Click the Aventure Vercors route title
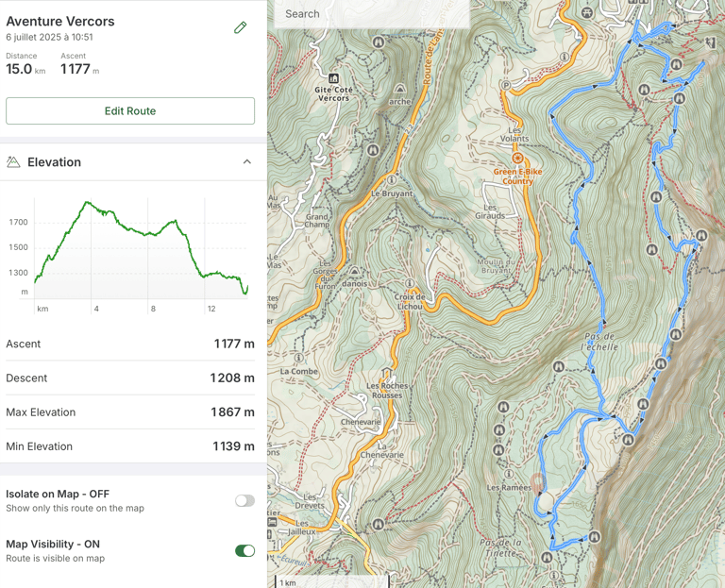Image resolution: width=725 pixels, height=588 pixels. pyautogui.click(x=60, y=21)
